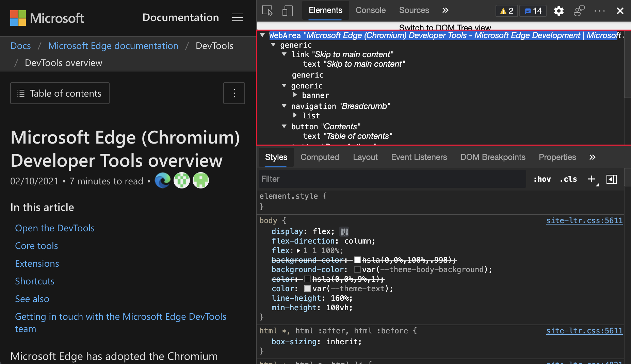Screen dimensions: 631x364
Task: Toggle the device emulation icon
Action: (x=288, y=11)
